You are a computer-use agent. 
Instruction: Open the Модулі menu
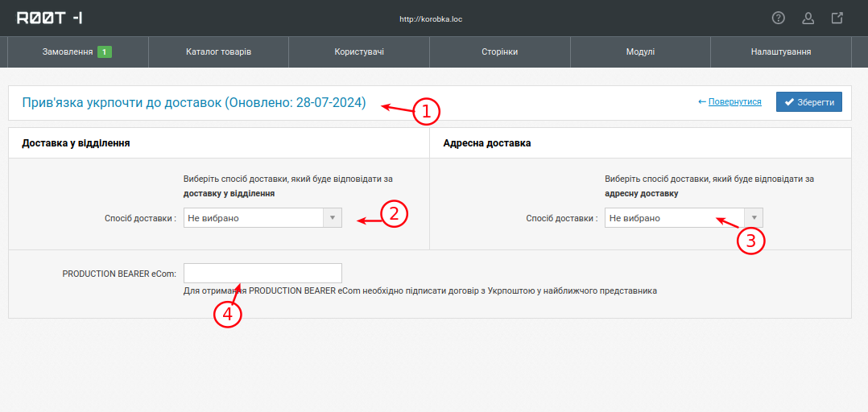click(640, 52)
